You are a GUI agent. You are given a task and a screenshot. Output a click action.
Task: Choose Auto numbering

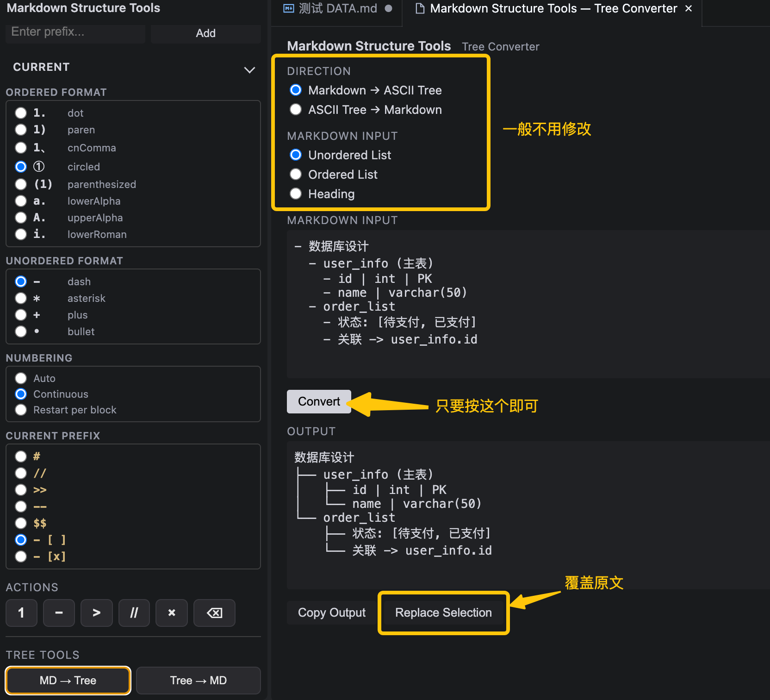click(x=21, y=378)
